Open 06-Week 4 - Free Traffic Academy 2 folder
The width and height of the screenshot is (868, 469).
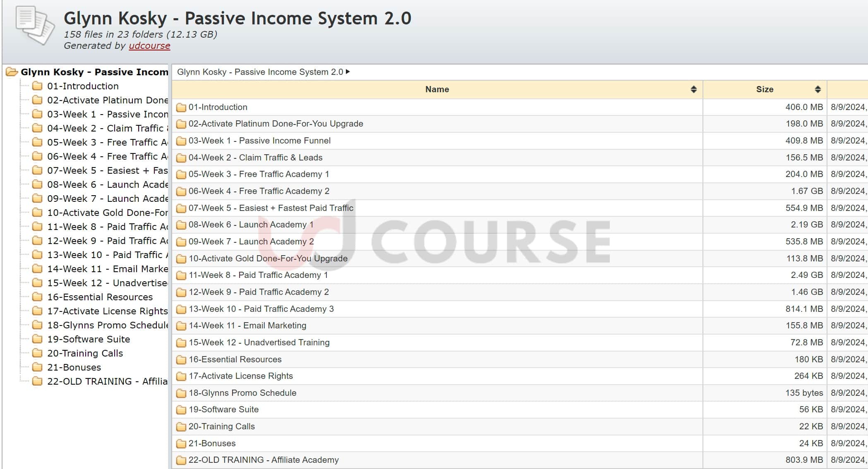259,191
